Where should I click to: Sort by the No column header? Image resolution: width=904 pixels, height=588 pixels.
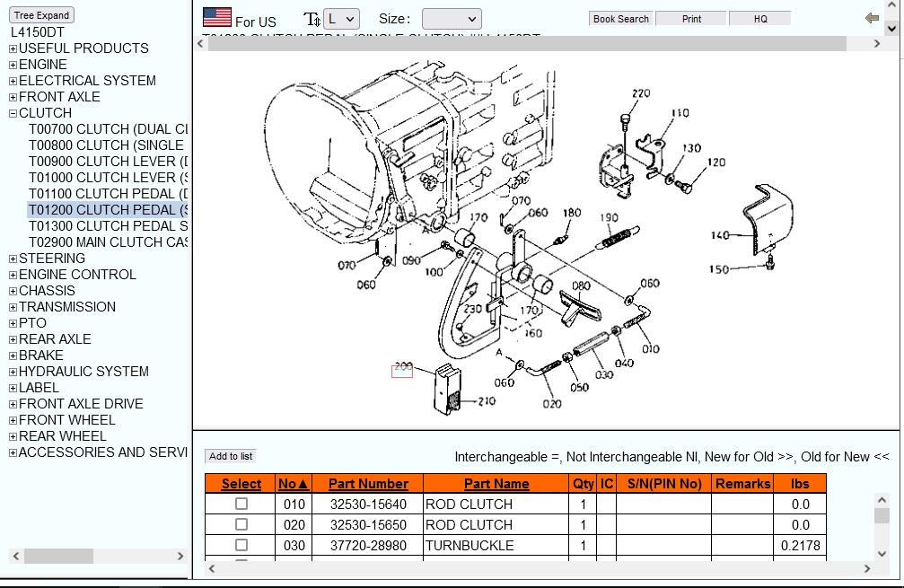(x=293, y=484)
